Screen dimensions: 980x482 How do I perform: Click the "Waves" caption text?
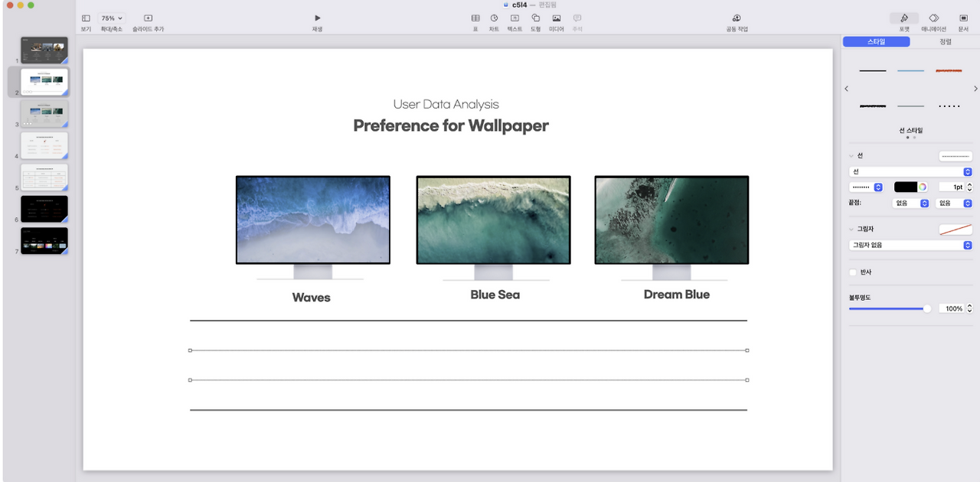coord(311,298)
